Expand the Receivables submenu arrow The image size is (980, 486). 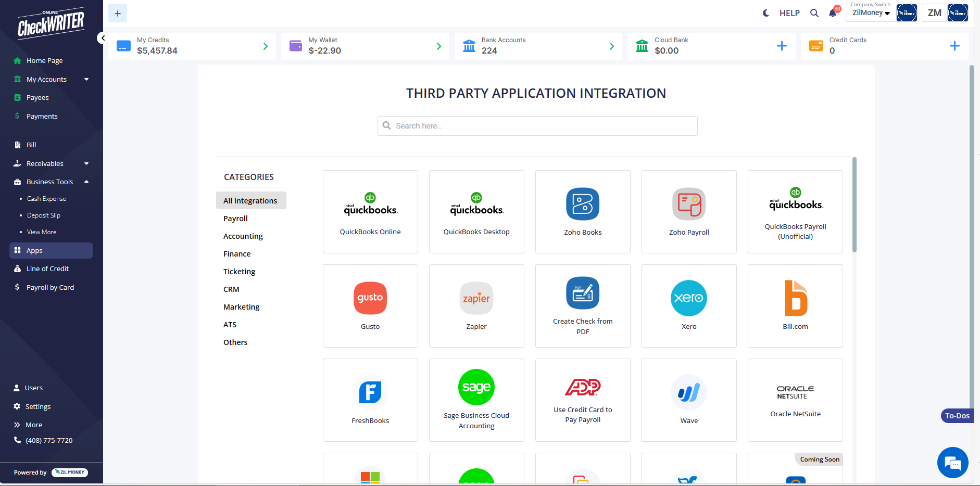point(86,163)
